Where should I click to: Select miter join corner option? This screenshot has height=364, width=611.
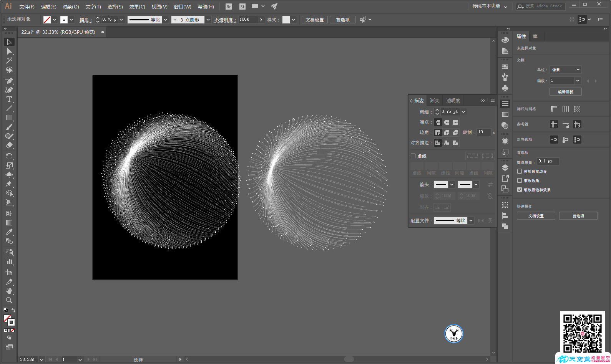click(x=438, y=132)
